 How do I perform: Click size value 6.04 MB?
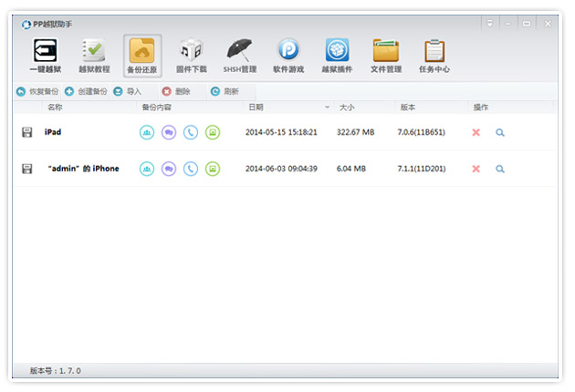[351, 169]
